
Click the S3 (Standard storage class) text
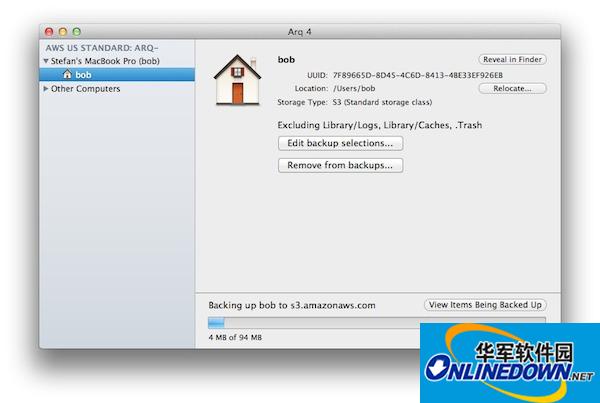(x=382, y=103)
